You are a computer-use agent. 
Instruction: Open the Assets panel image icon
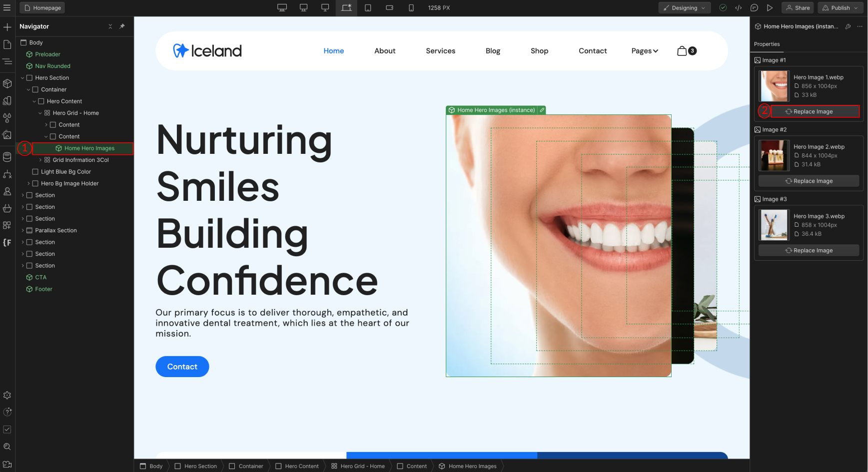click(7, 135)
